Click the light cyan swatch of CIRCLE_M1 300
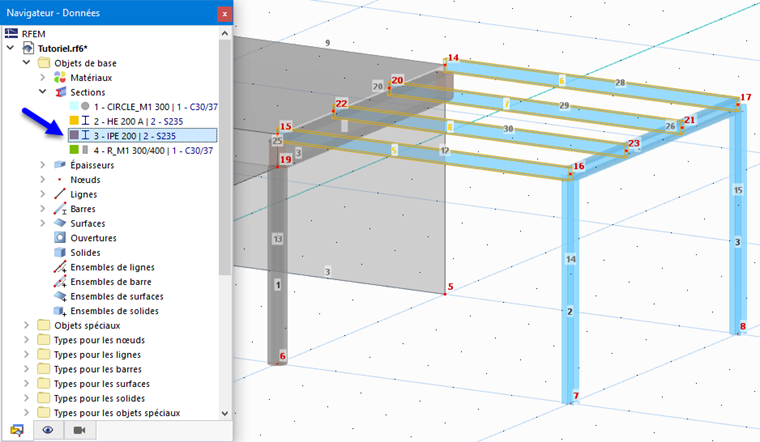This screenshot has width=760, height=442. tap(74, 106)
